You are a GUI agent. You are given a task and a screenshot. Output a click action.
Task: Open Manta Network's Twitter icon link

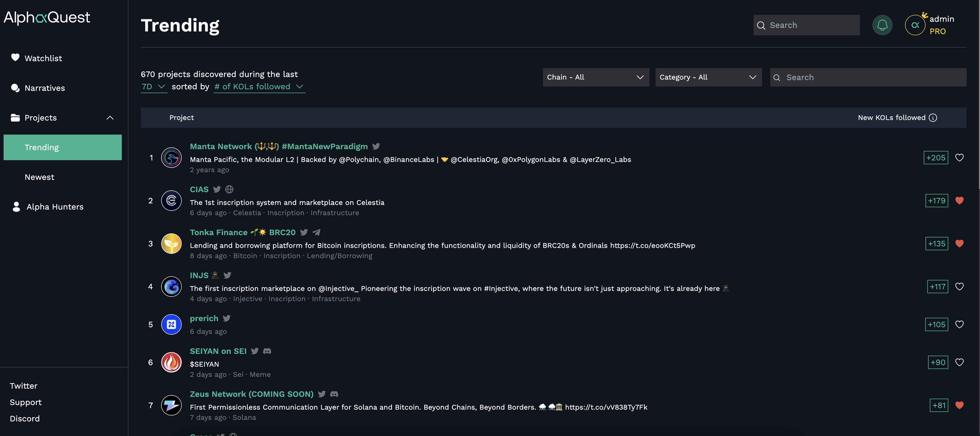pyautogui.click(x=376, y=146)
